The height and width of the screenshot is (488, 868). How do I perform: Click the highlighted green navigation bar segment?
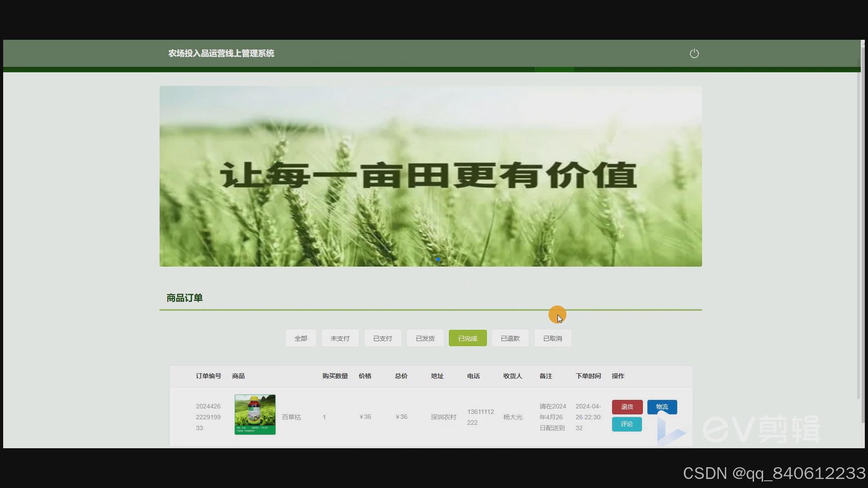[x=554, y=70]
